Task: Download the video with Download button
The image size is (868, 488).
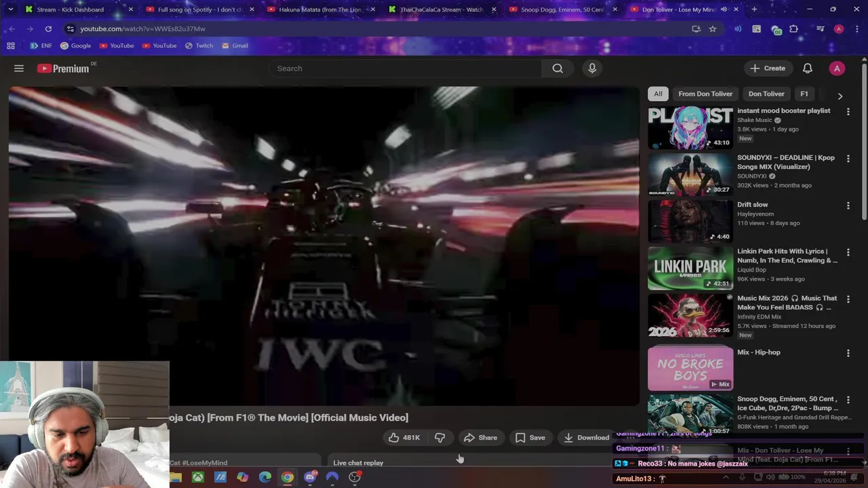Action: tap(587, 438)
